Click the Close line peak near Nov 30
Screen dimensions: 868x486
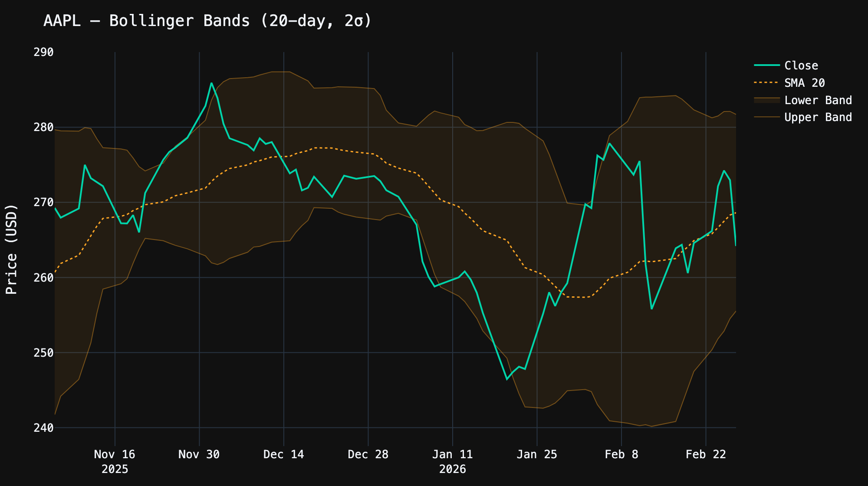[x=211, y=83]
